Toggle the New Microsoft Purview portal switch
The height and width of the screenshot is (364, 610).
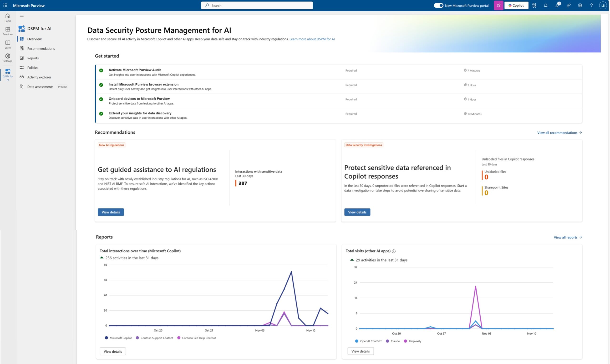pos(438,5)
